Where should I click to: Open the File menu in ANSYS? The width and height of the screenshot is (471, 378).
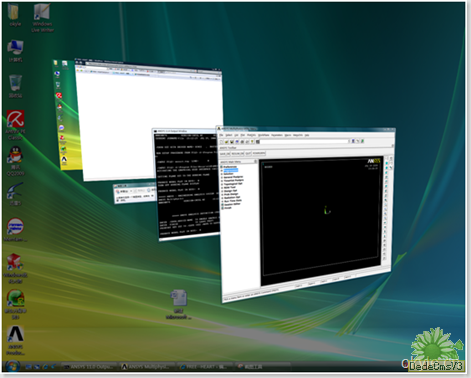tap(221, 135)
